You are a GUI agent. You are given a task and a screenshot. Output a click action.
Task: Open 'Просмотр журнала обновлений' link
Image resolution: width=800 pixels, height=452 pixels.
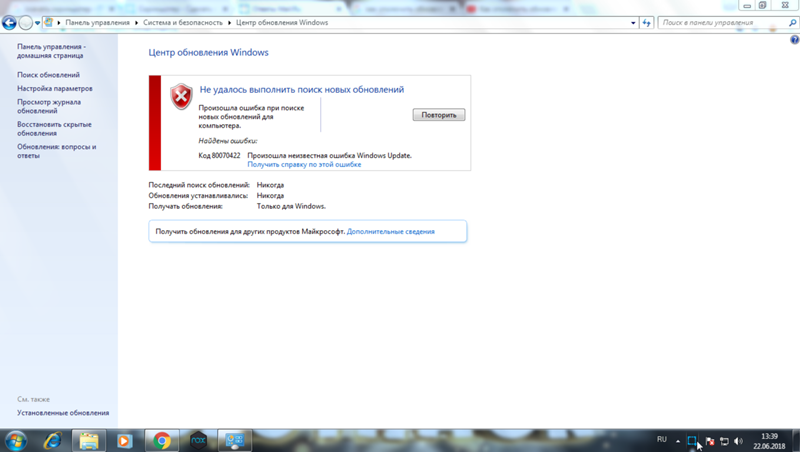click(49, 106)
